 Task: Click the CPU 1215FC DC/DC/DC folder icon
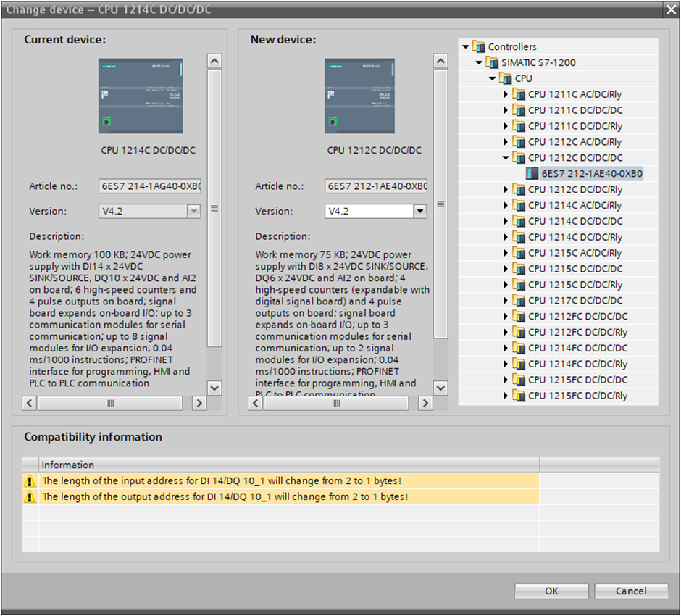[519, 380]
